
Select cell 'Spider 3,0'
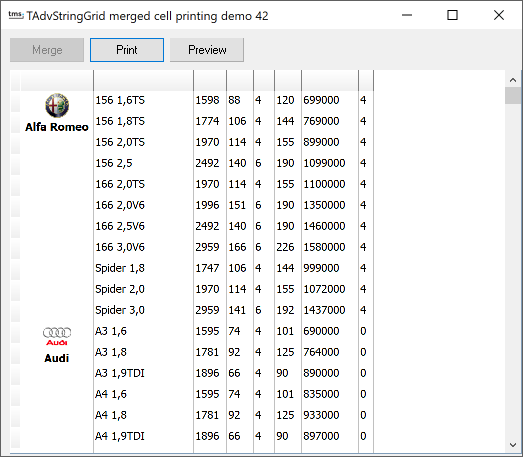coord(120,310)
